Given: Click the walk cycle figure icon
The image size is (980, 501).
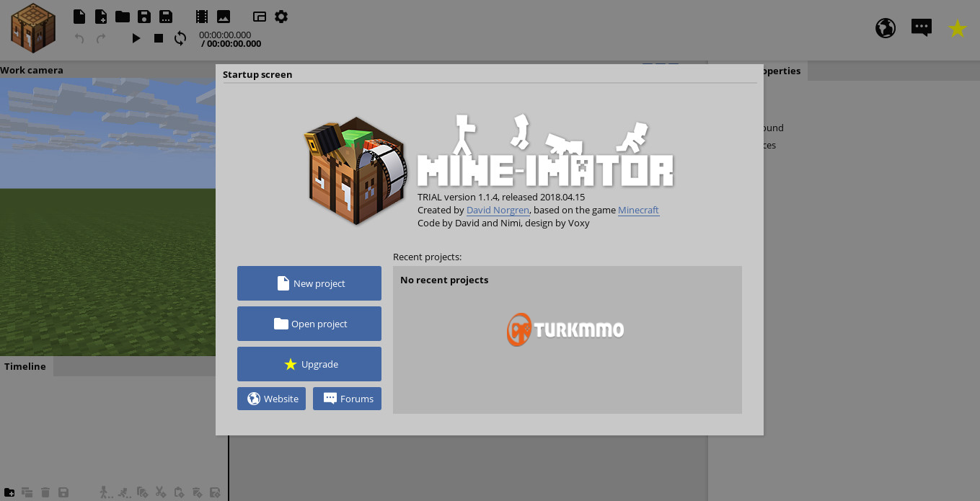Looking at the screenshot, I should click(x=106, y=492).
